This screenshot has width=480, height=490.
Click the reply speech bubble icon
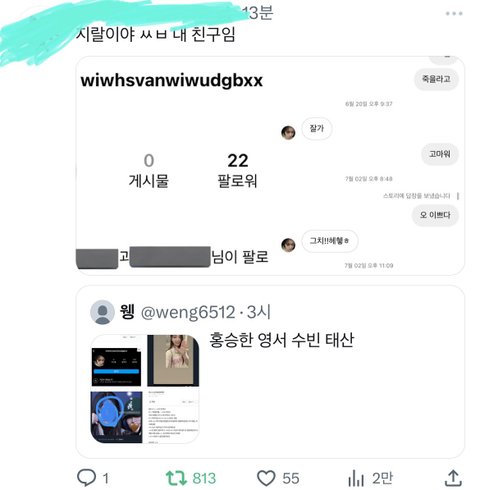tap(86, 478)
